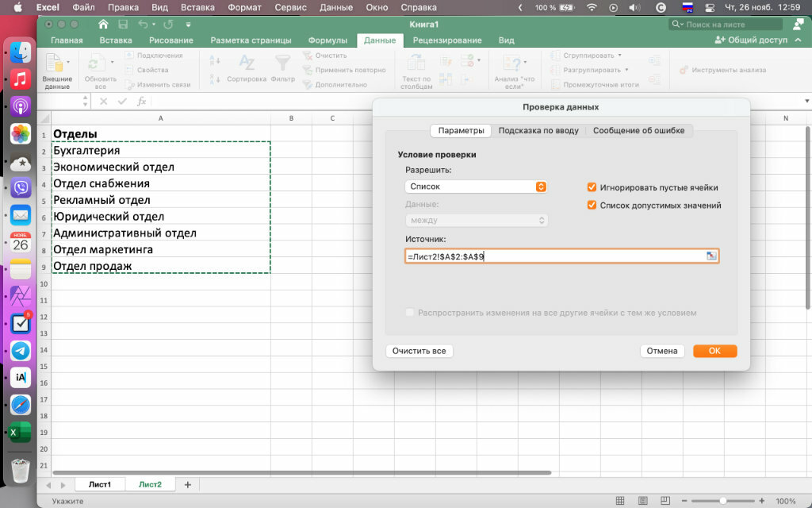Open Safari from the Dock

click(21, 405)
